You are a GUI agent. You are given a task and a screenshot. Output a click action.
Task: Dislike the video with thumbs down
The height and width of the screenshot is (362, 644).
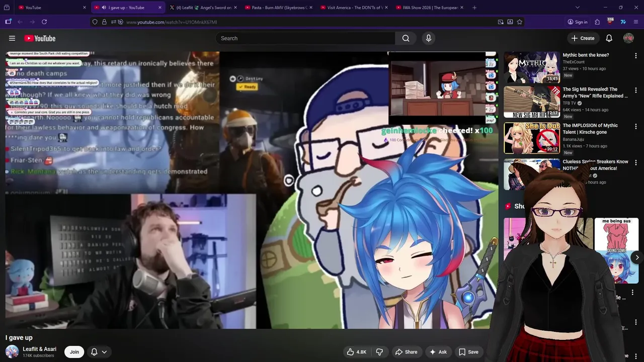pos(380,352)
